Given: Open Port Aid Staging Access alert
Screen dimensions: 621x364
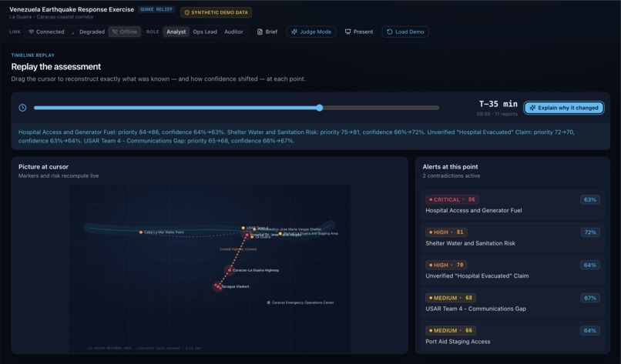Looking at the screenshot, I should tap(513, 336).
